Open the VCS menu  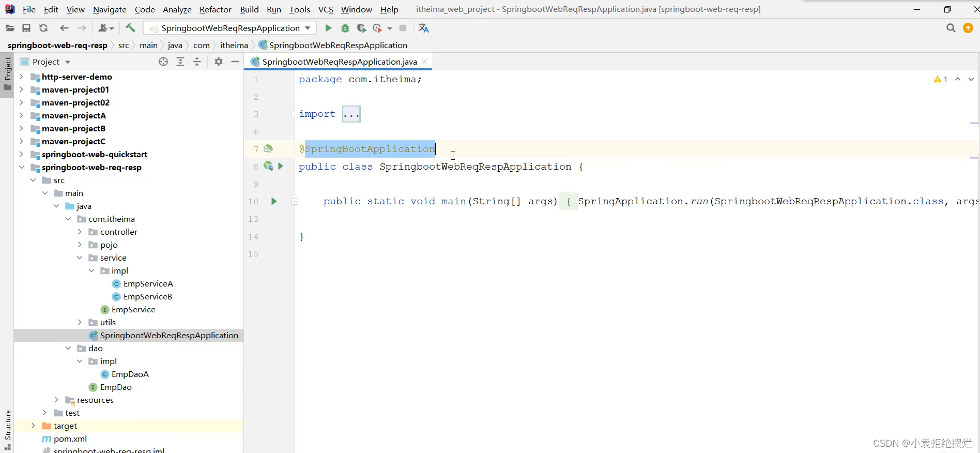pos(326,9)
